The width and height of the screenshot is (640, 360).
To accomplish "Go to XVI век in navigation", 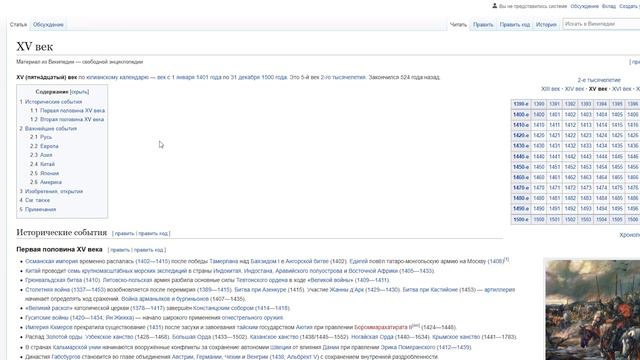I will click(622, 89).
